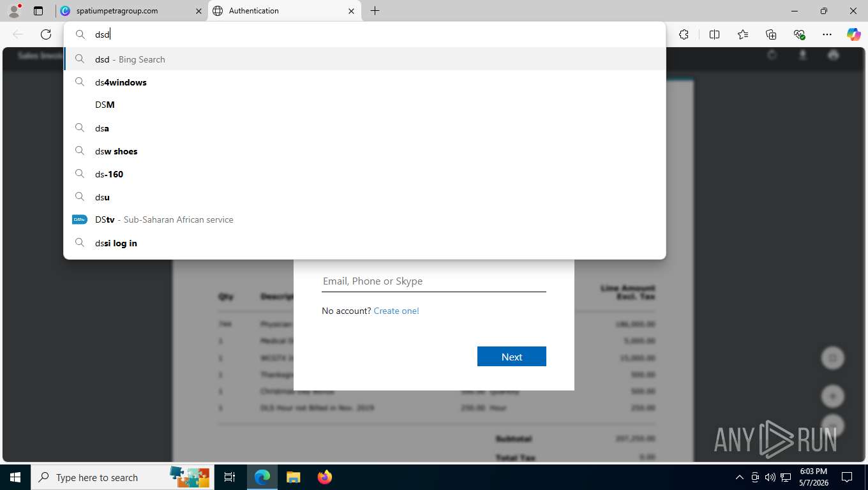Close the spatiumpetragroup.com tab
The image size is (868, 490).
198,11
